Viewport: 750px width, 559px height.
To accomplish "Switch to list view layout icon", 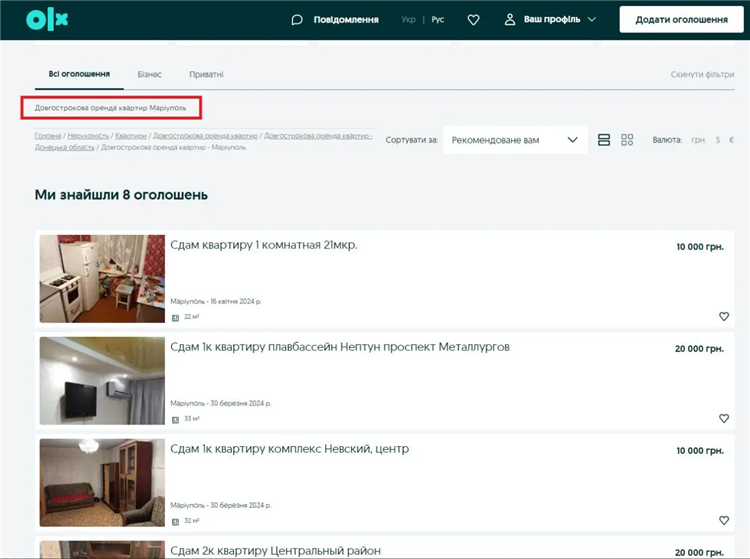I will coord(604,140).
